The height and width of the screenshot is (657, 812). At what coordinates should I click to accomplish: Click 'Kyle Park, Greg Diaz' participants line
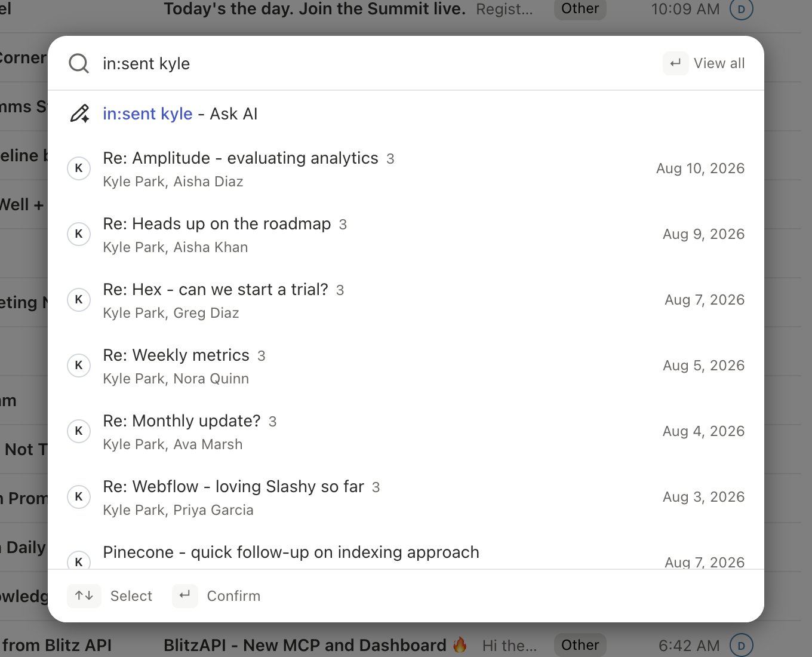pos(171,313)
